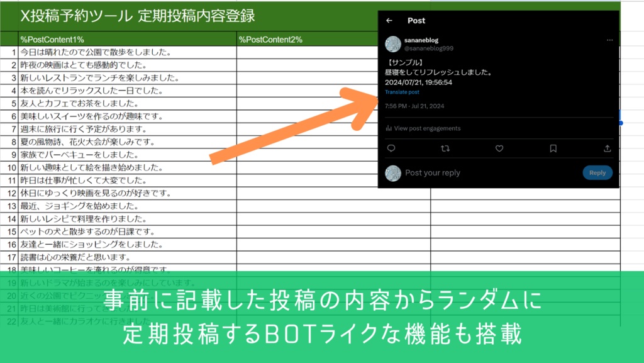
Task: Click the Post your reply input field
Action: click(x=440, y=172)
